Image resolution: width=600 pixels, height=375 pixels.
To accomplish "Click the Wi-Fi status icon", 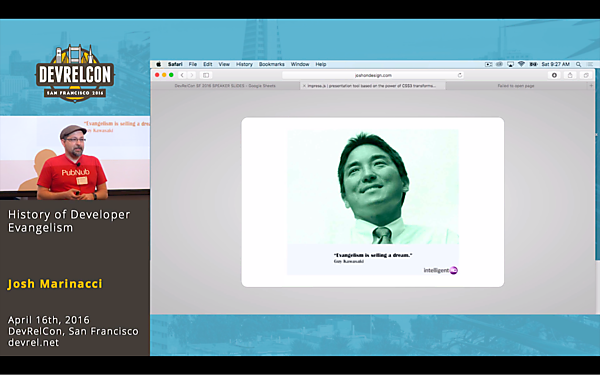I will click(x=521, y=64).
